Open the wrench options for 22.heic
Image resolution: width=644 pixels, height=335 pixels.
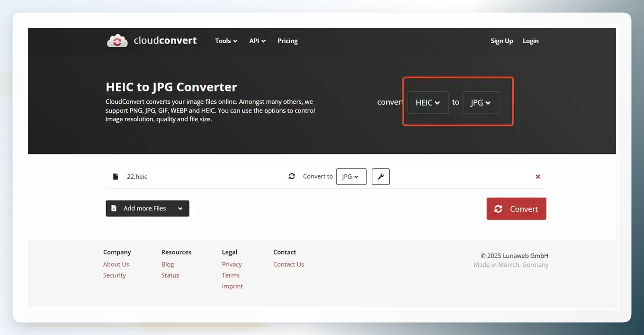click(x=381, y=177)
